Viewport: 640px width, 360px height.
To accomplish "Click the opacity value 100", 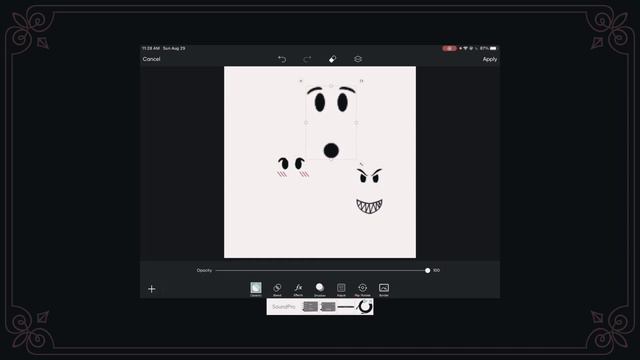I will click(x=436, y=270).
